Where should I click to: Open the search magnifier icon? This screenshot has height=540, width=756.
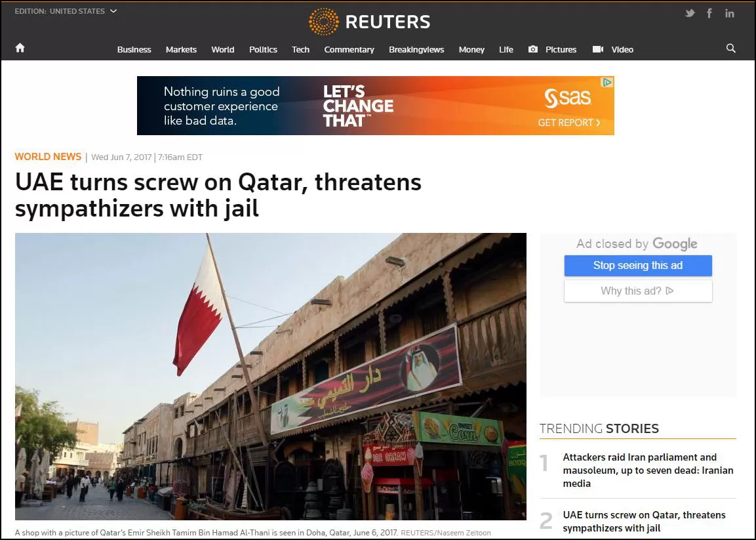pyautogui.click(x=731, y=49)
